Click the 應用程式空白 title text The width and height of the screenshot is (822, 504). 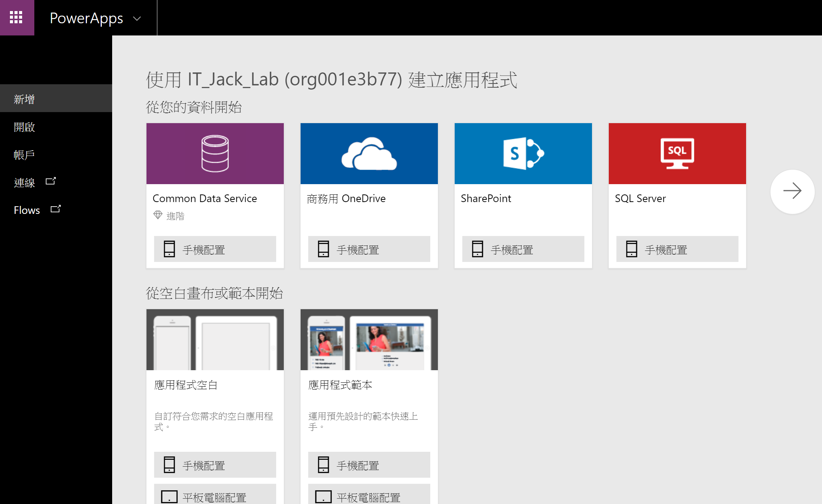coord(186,385)
